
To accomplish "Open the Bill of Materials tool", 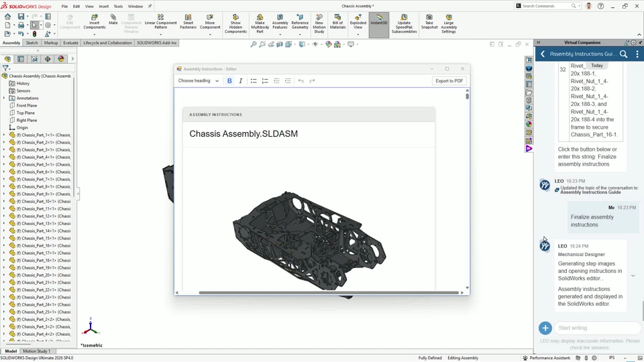I will pos(337,22).
